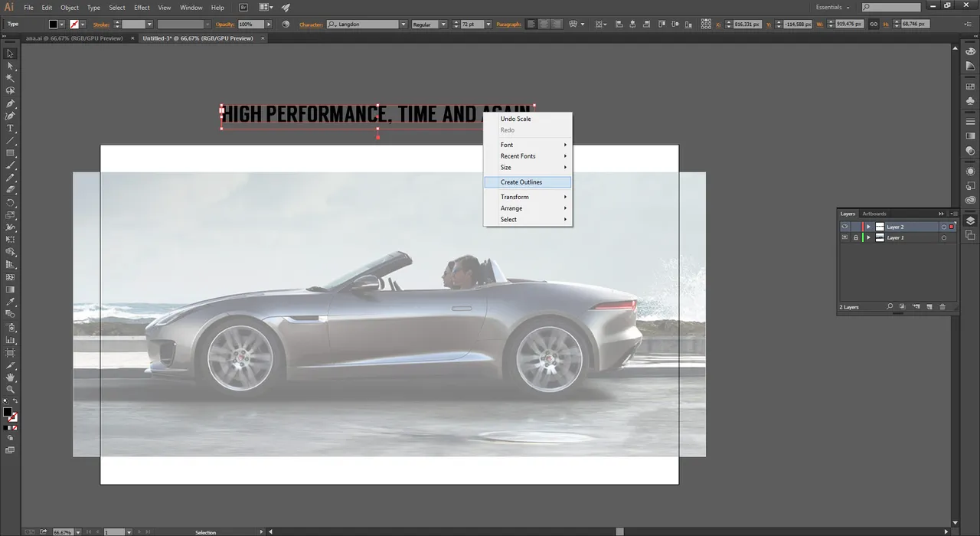Image resolution: width=980 pixels, height=536 pixels.
Task: Close the Untitled-3 document tab
Action: click(263, 38)
